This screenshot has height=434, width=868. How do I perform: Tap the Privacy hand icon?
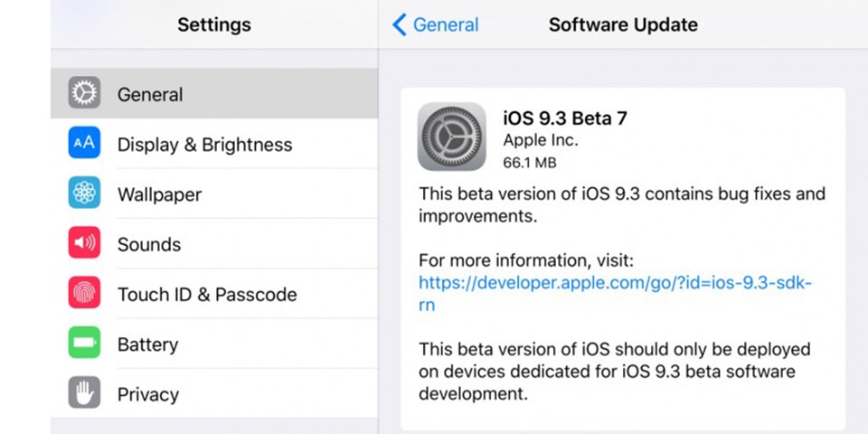pyautogui.click(x=84, y=392)
